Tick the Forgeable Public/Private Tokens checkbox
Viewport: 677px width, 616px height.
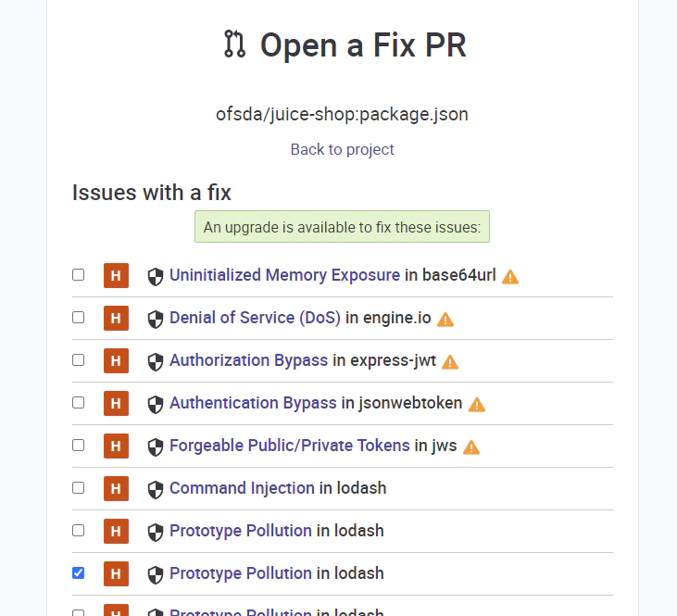[78, 446]
